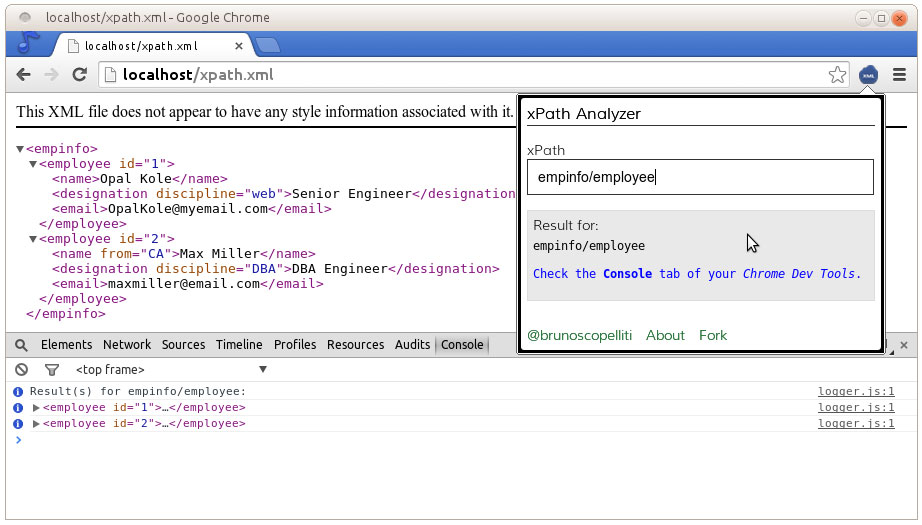922x525 pixels.
Task: Expand employee id="2" result in the console
Action: coord(37,424)
